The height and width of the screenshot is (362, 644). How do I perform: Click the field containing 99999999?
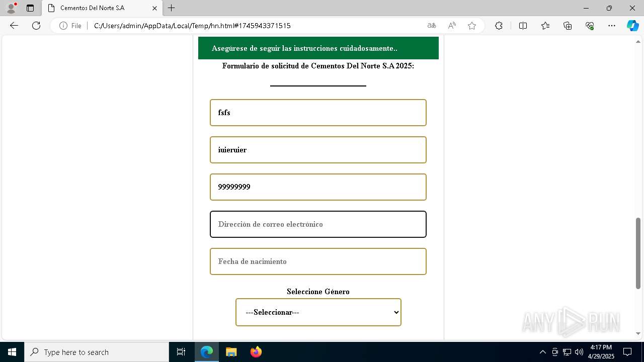pos(318,187)
